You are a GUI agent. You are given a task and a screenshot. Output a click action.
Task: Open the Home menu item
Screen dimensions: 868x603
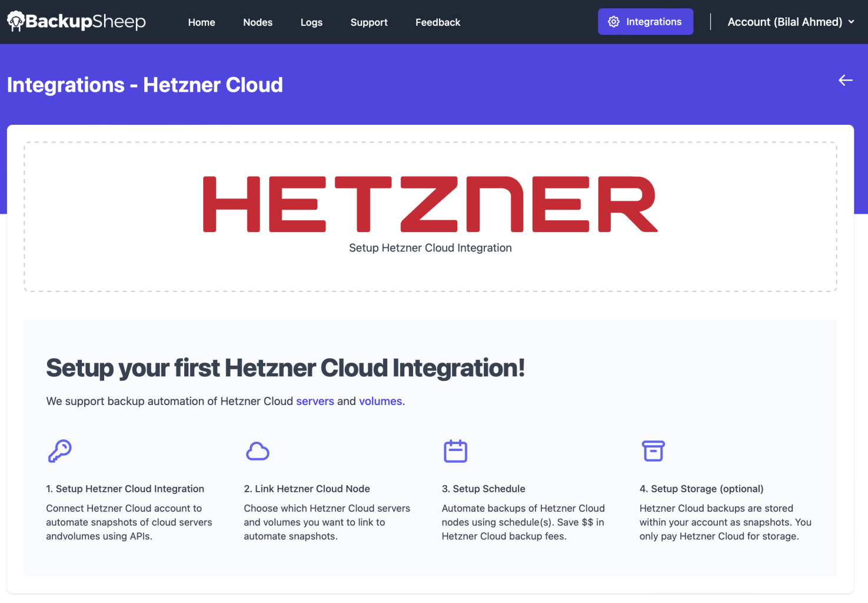202,22
